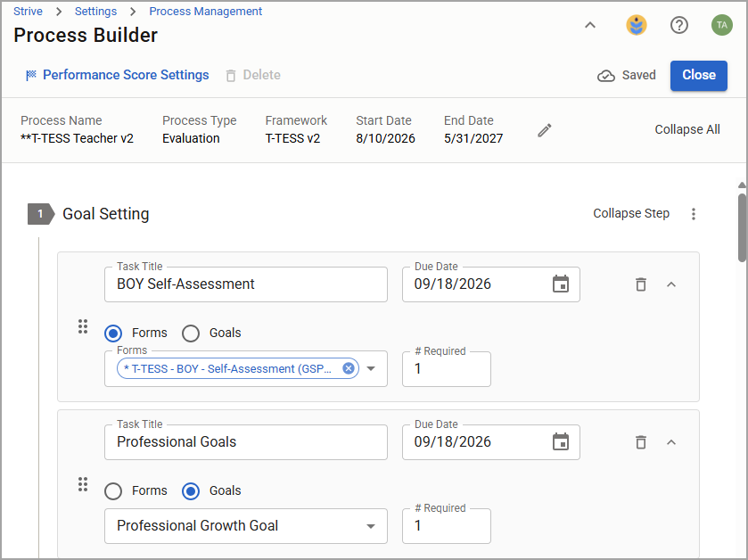
Task: Go to Strive breadcrumb
Action: pos(28,11)
